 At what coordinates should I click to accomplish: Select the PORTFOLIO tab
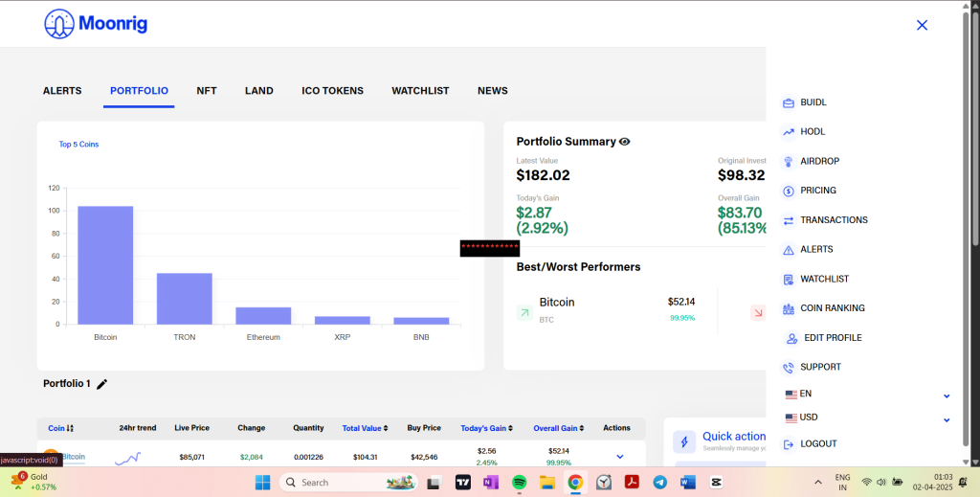(139, 91)
